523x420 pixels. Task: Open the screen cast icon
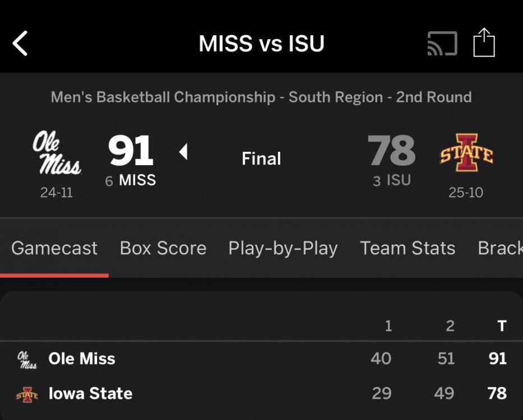click(442, 44)
